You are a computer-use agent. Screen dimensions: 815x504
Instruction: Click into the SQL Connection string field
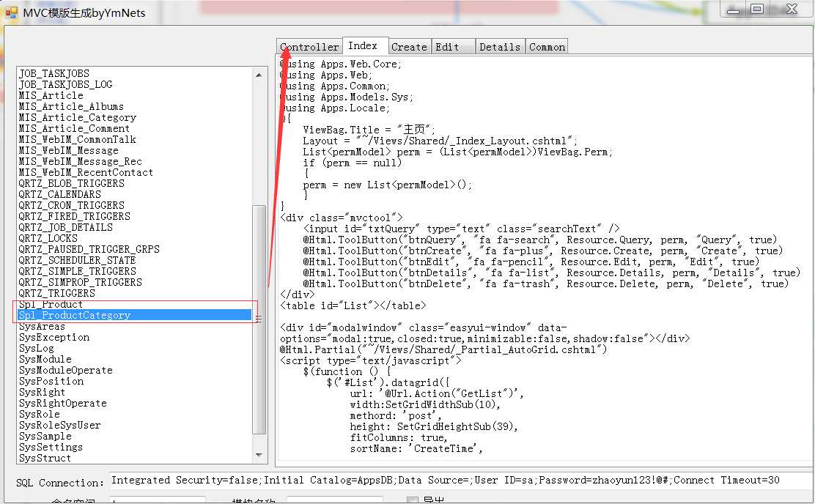pyautogui.click(x=460, y=480)
